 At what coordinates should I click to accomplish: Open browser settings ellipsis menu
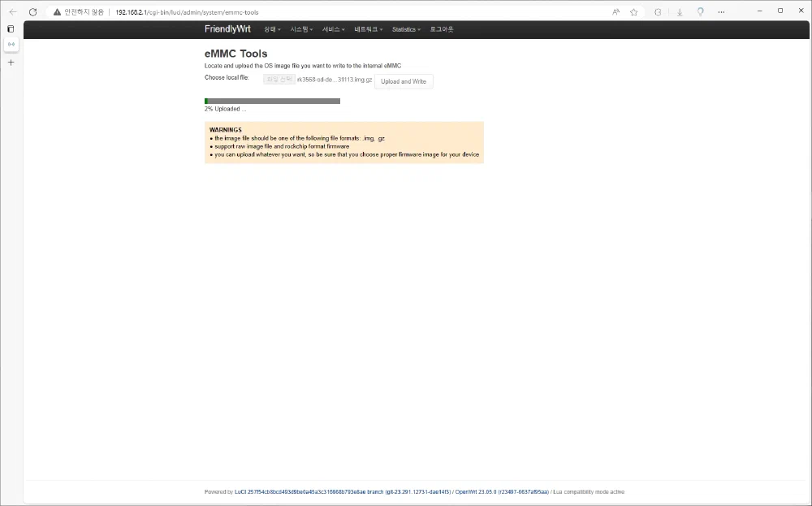[721, 12]
